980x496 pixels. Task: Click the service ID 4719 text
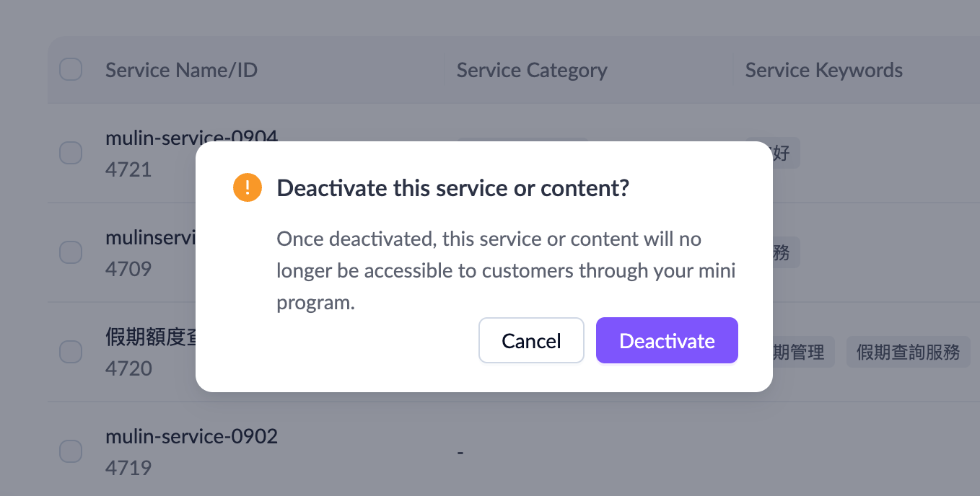[x=128, y=468]
